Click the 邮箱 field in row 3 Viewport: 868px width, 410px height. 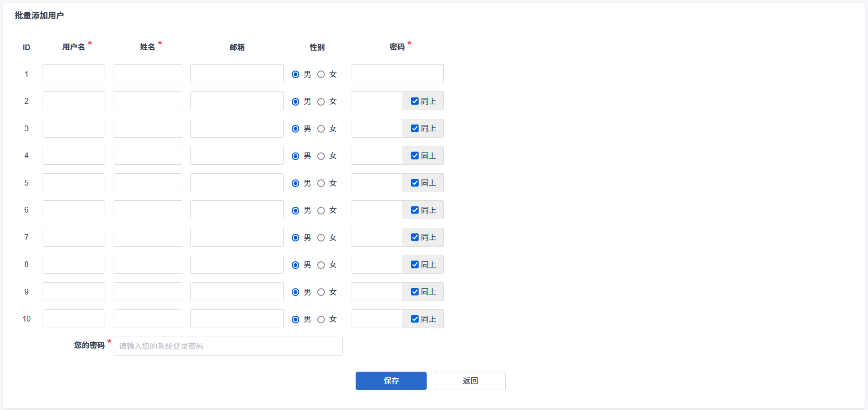pyautogui.click(x=237, y=128)
